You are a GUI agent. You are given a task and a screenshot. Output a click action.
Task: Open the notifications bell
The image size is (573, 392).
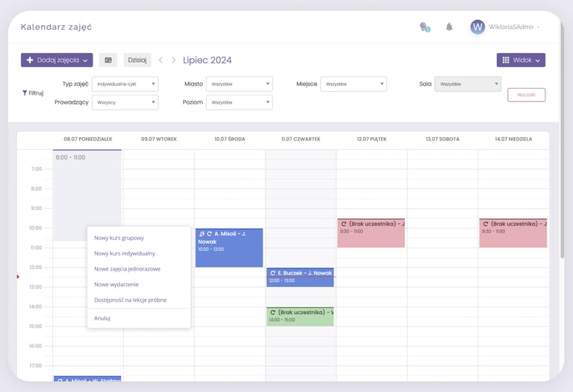coord(449,27)
